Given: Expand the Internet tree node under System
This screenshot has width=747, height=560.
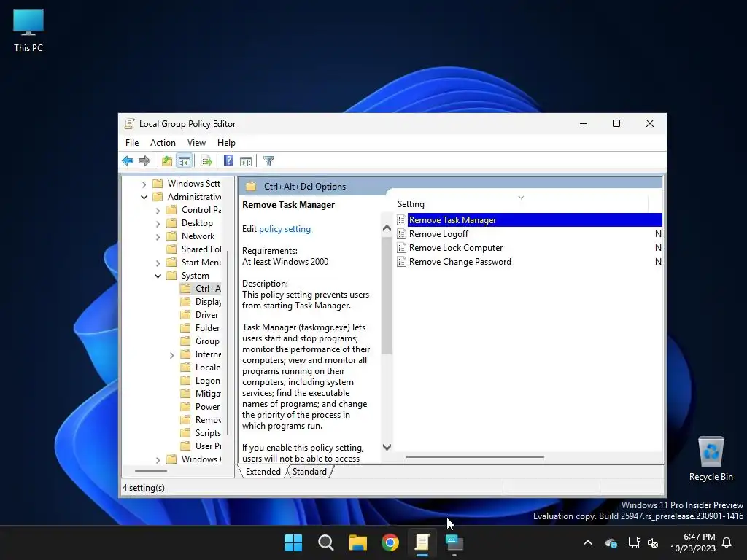Looking at the screenshot, I should tap(171, 355).
